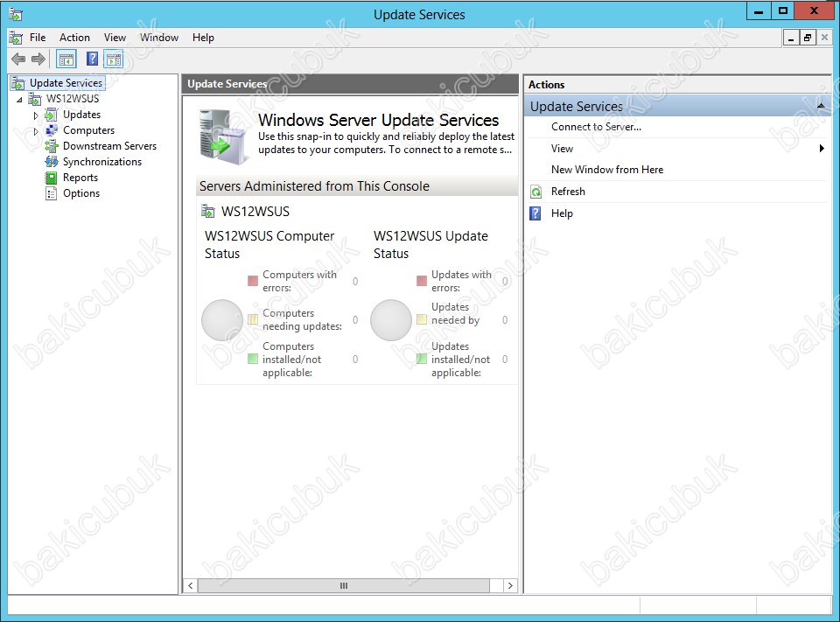Click the title bar application icon
840x622 pixels.
pyautogui.click(x=16, y=15)
